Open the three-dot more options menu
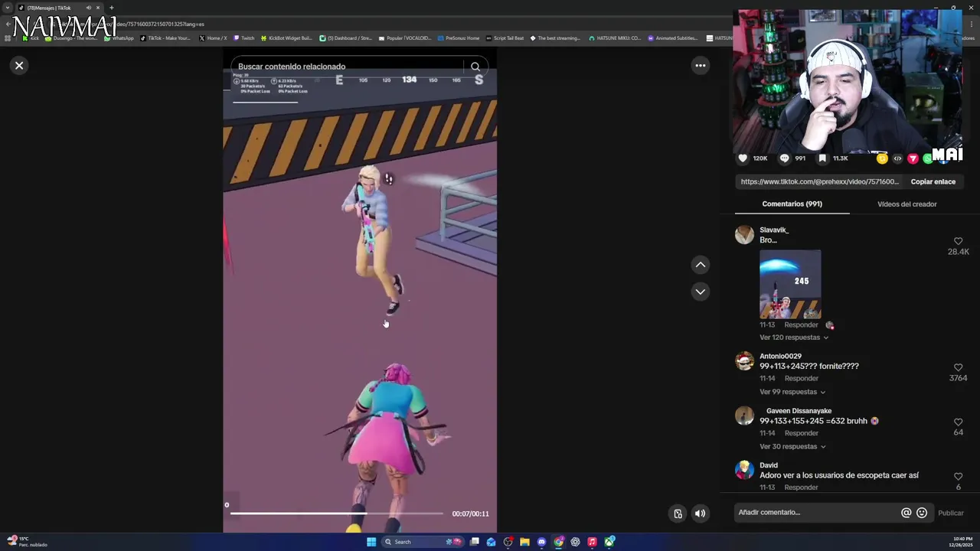Viewport: 980px width, 551px height. click(700, 65)
